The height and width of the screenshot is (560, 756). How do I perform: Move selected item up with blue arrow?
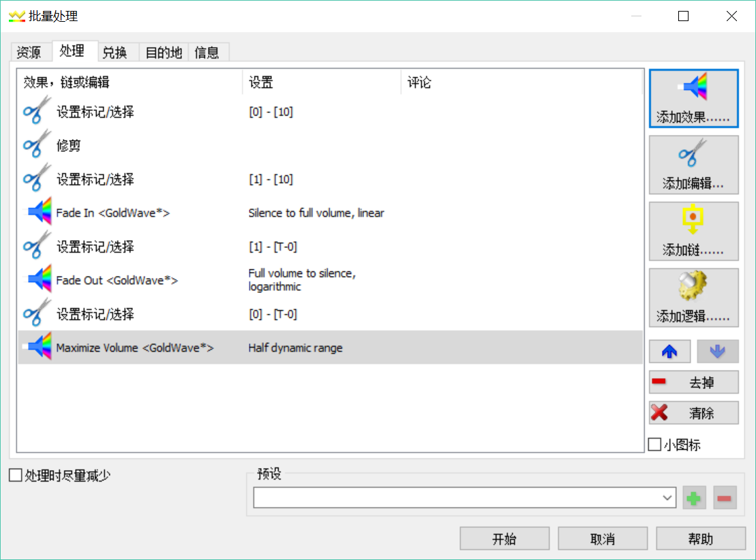[669, 351]
